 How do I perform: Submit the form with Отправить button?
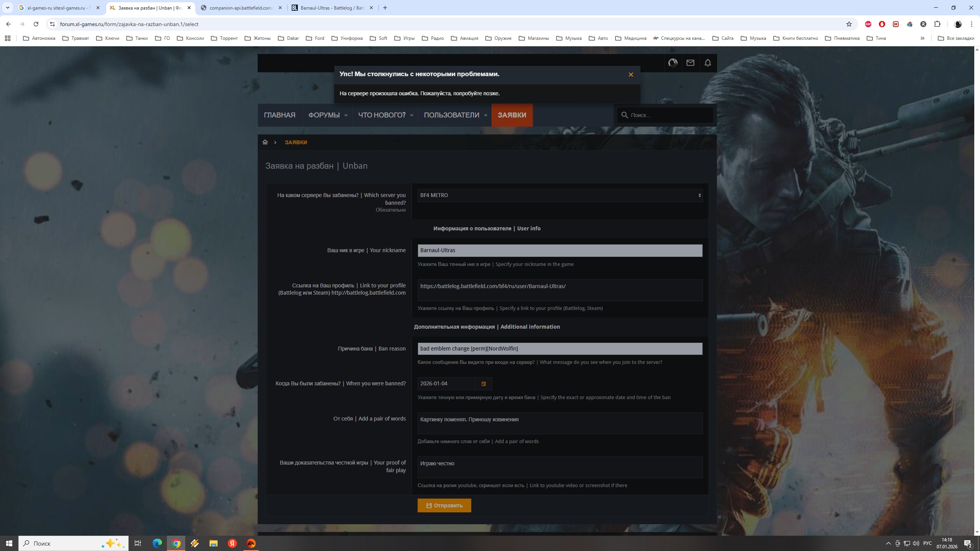click(x=444, y=505)
